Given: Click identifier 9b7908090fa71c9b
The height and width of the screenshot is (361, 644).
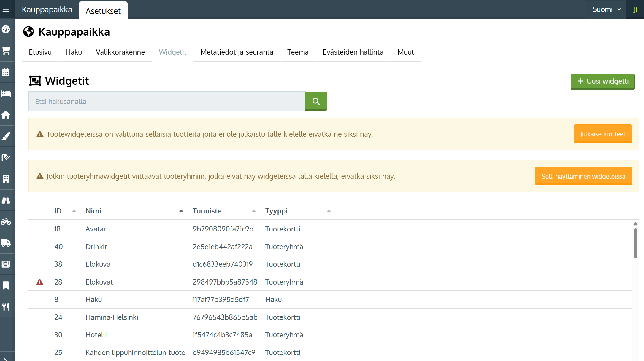Looking at the screenshot, I should click(x=223, y=229).
